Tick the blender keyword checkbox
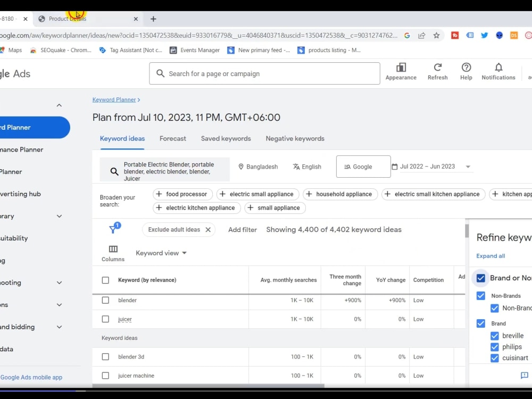This screenshot has height=399, width=532. 105,300
